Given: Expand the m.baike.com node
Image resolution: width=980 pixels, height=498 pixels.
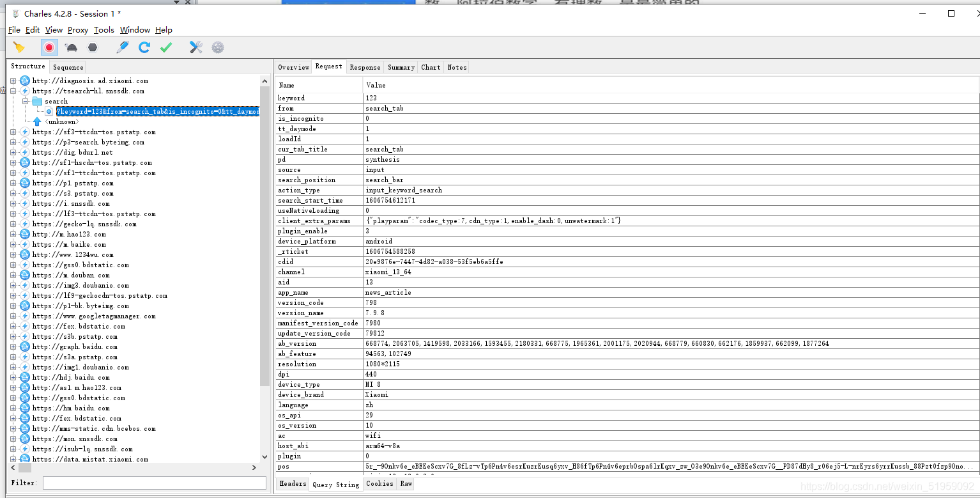Looking at the screenshot, I should coord(13,244).
